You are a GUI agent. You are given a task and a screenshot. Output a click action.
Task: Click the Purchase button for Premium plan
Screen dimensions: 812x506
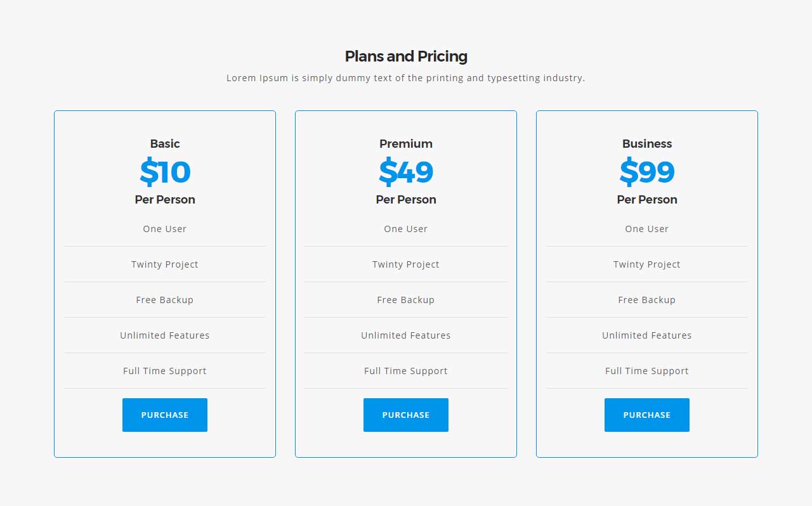(406, 415)
